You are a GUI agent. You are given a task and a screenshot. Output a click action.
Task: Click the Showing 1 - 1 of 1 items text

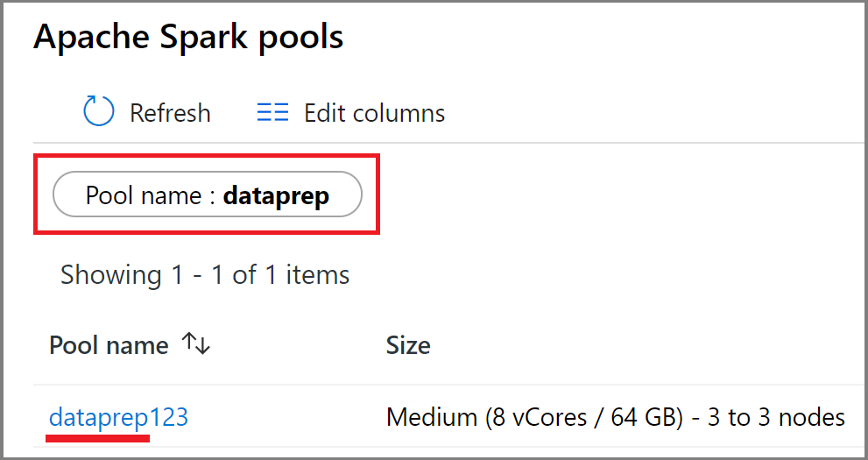click(205, 275)
